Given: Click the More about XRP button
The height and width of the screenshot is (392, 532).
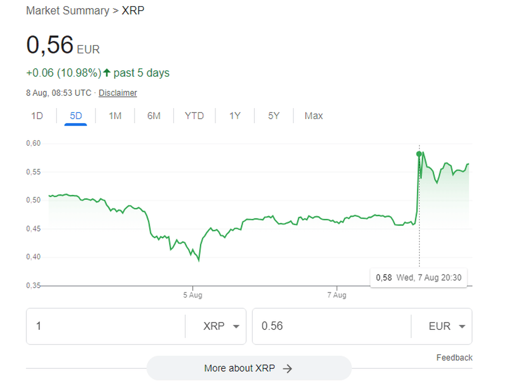Looking at the screenshot, I should pos(249,368).
